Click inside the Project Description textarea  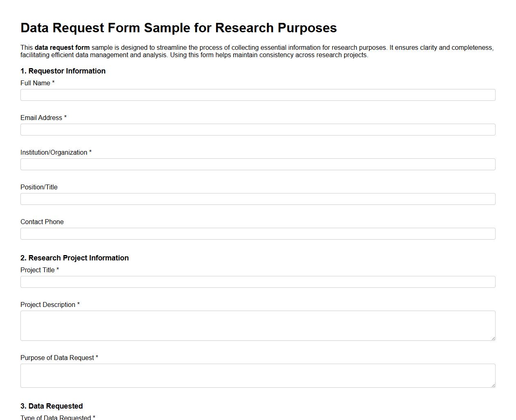[257, 324]
